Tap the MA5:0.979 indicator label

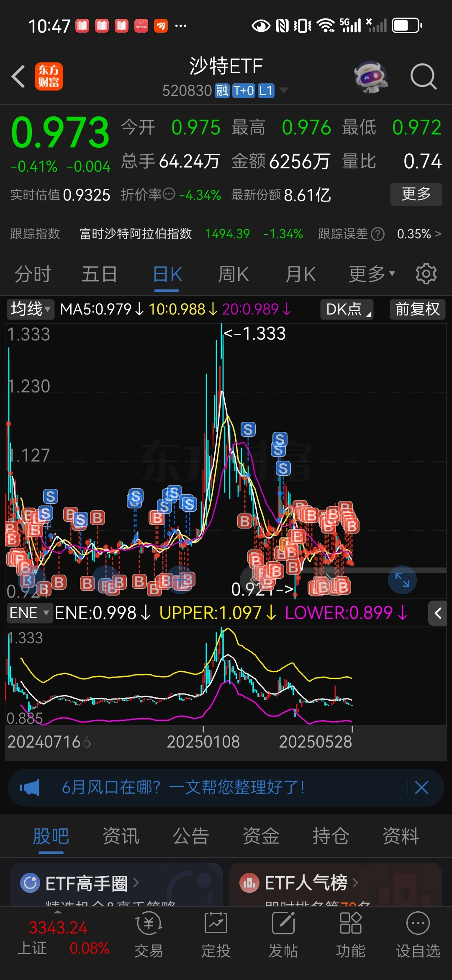tap(102, 309)
